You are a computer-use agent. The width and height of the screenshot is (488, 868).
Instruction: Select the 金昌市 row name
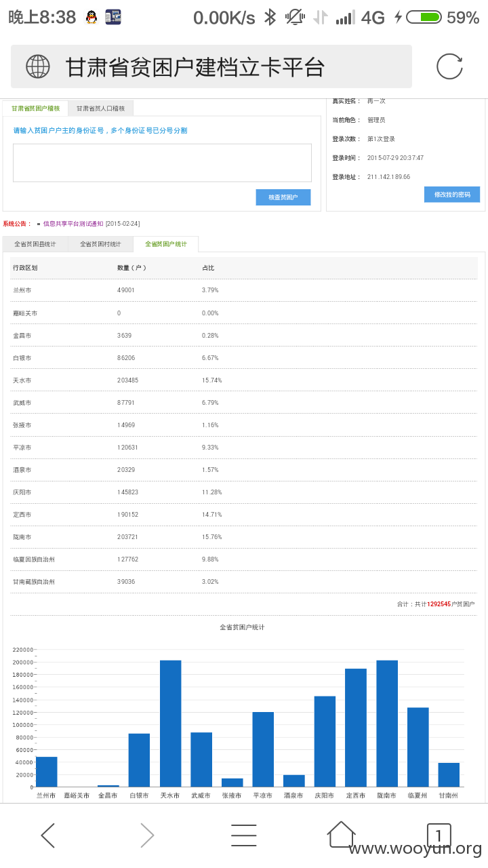click(x=22, y=336)
